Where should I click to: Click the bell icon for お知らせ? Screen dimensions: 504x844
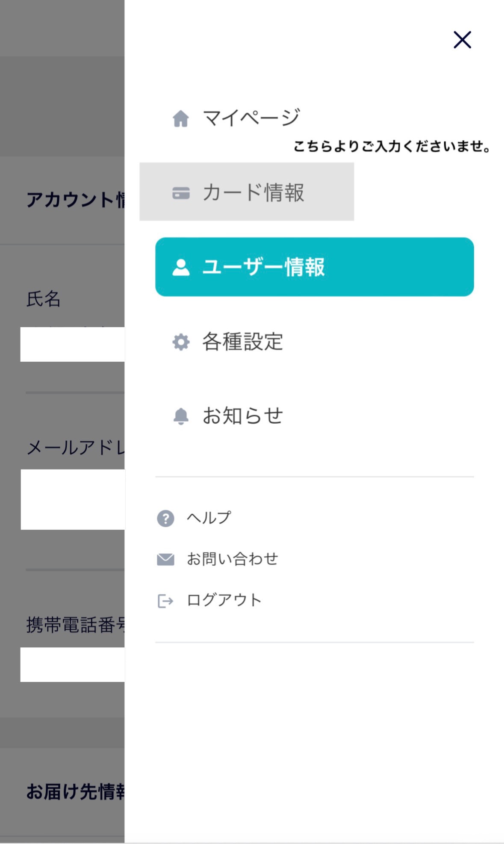tap(181, 416)
